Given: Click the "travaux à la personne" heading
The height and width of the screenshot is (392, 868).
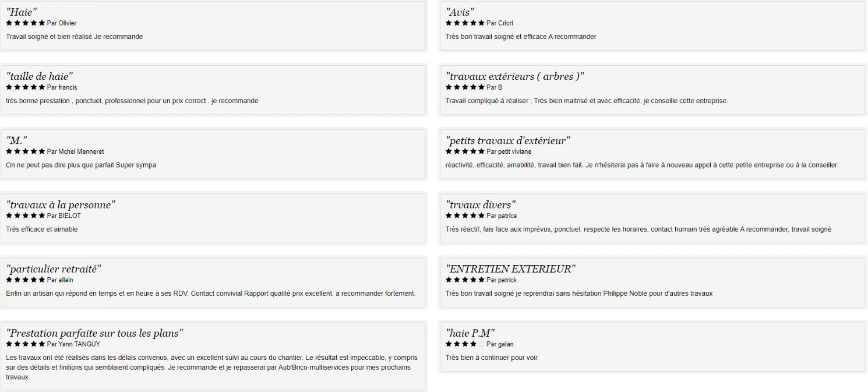Looking at the screenshot, I should 61,204.
